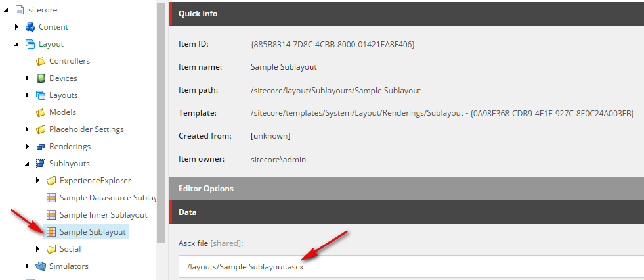Click the Controllers folder icon
Viewport: 644px width, 280px height.
tap(40, 61)
